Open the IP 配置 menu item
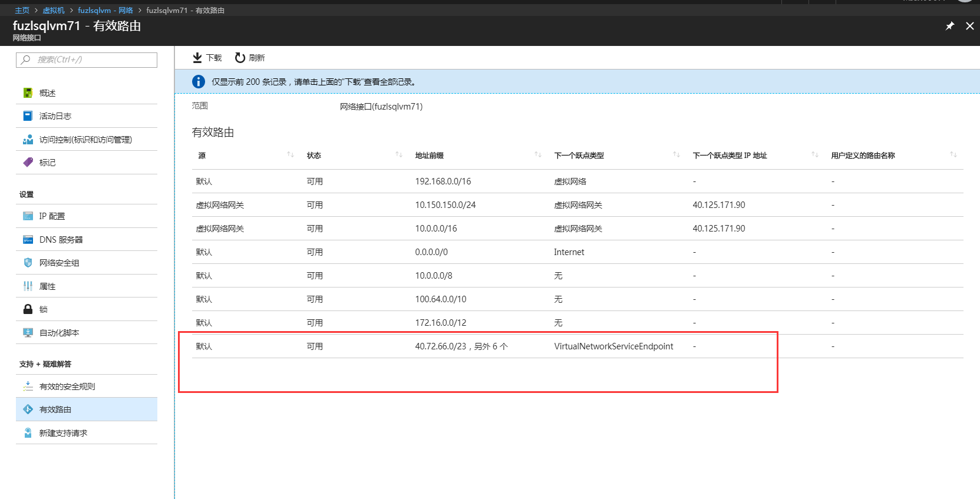Image resolution: width=980 pixels, height=499 pixels. point(52,216)
